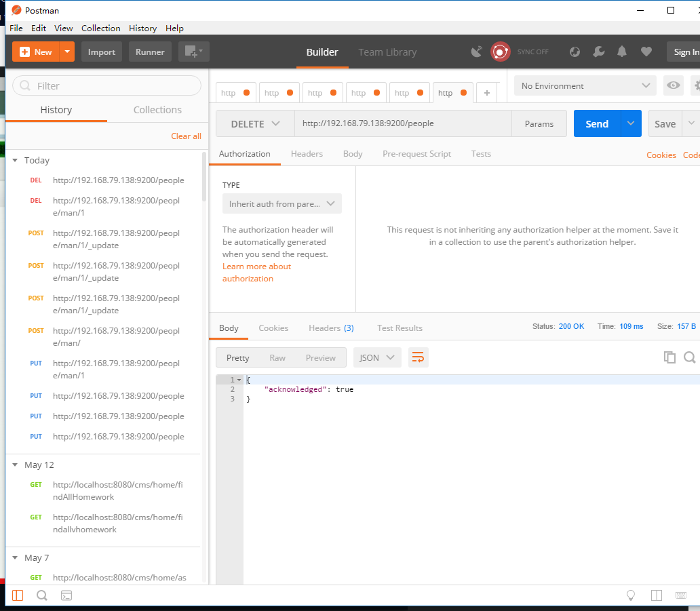
Task: Click the new window/tab icon in toolbar
Action: click(193, 52)
